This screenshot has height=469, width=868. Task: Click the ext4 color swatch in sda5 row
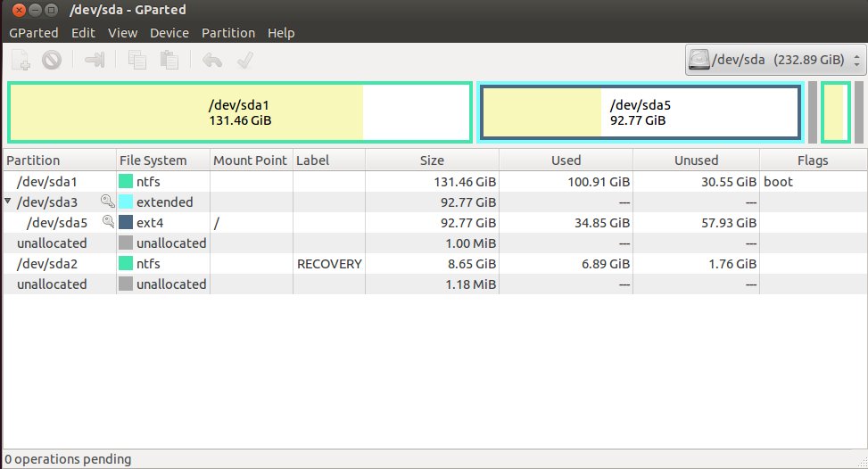(x=126, y=222)
